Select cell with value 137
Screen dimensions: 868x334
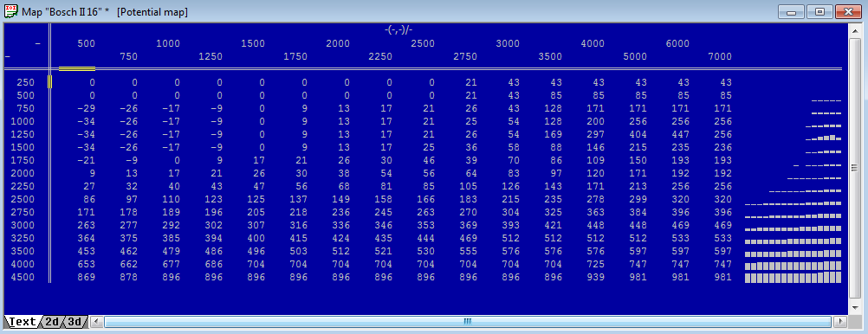[x=298, y=200]
